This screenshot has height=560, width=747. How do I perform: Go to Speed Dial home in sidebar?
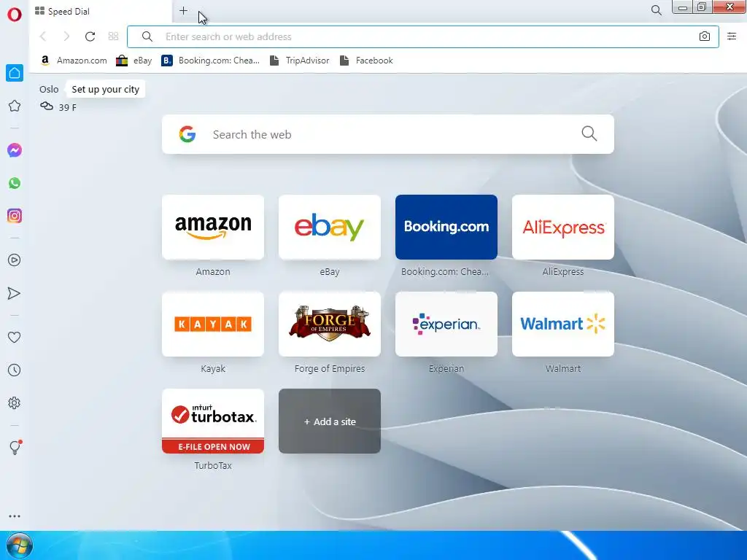pos(15,73)
